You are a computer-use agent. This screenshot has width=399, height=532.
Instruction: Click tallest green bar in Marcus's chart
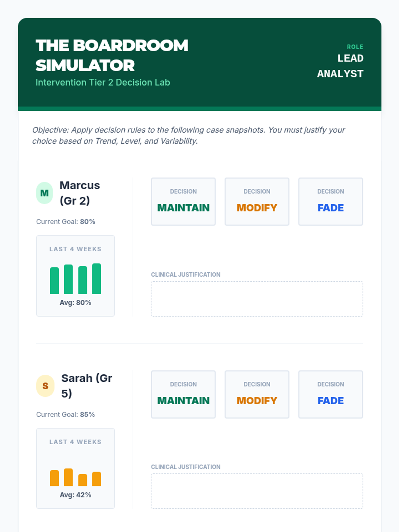pos(96,279)
